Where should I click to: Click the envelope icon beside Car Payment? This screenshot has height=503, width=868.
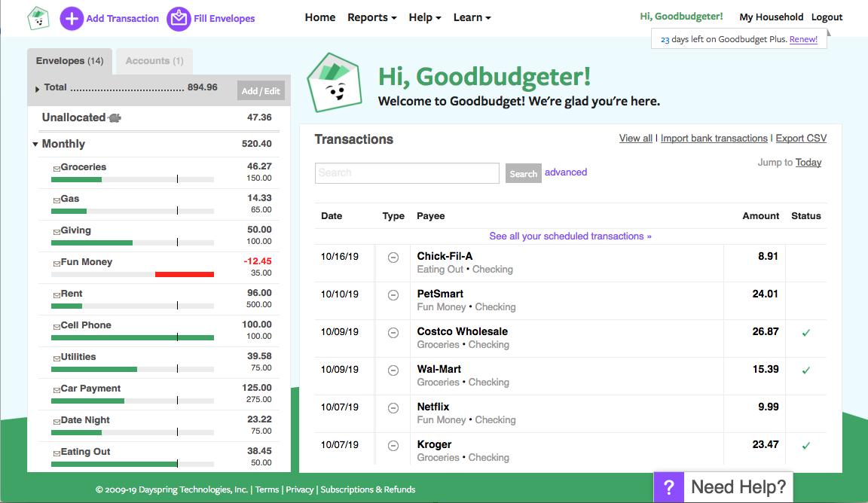(x=57, y=389)
